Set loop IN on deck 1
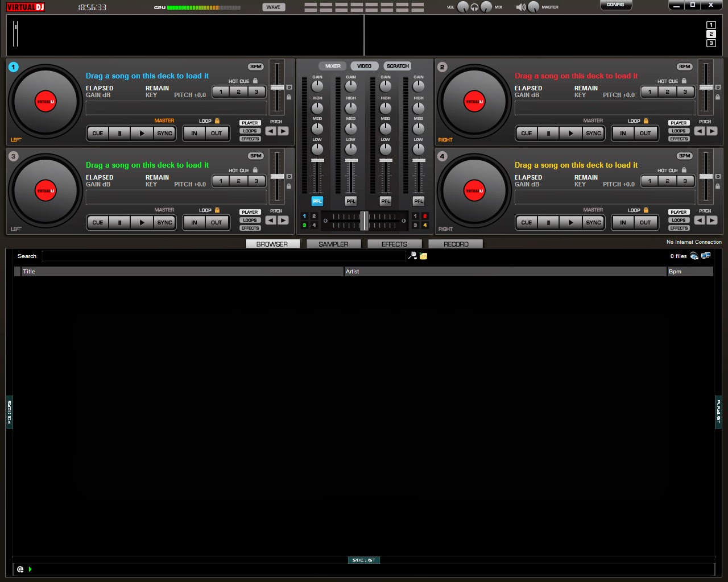Image resolution: width=728 pixels, height=582 pixels. 195,133
